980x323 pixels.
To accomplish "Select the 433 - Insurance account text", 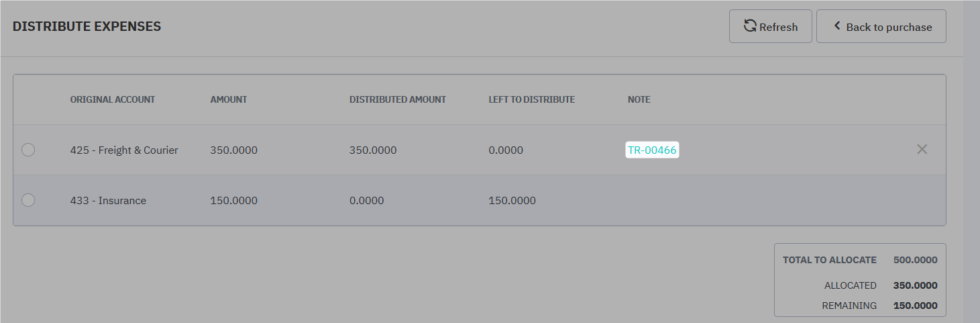I will point(108,201).
